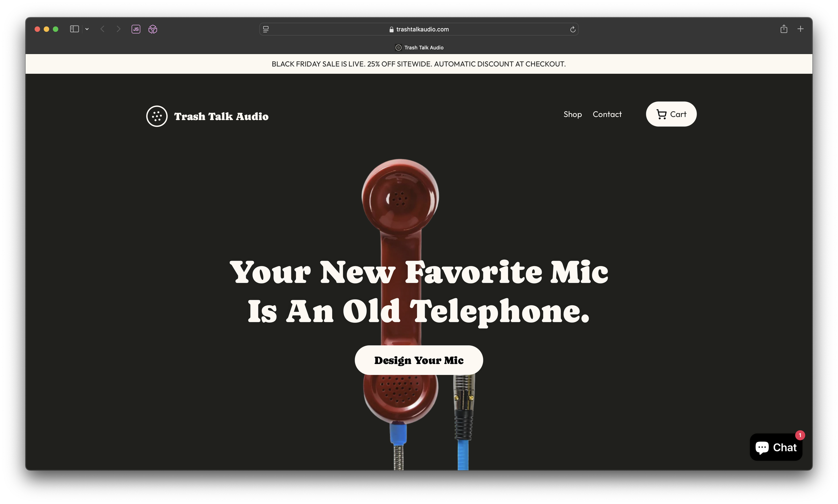Open the Contact menu link
Image resolution: width=838 pixels, height=504 pixels.
coord(607,114)
